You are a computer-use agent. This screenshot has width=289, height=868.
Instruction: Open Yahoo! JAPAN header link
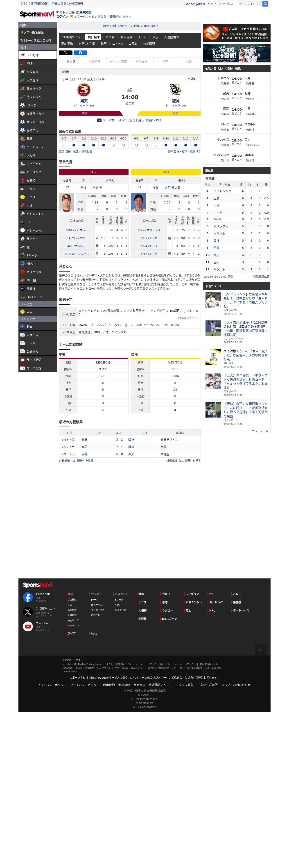[195, 4]
